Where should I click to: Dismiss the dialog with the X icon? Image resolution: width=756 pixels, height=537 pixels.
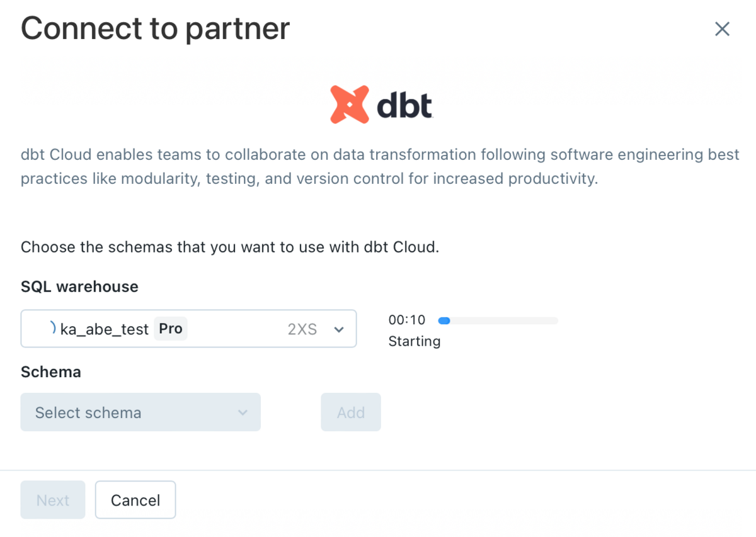coord(722,29)
